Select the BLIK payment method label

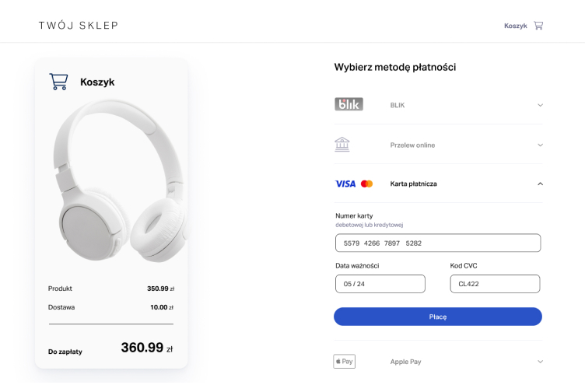pyautogui.click(x=398, y=105)
